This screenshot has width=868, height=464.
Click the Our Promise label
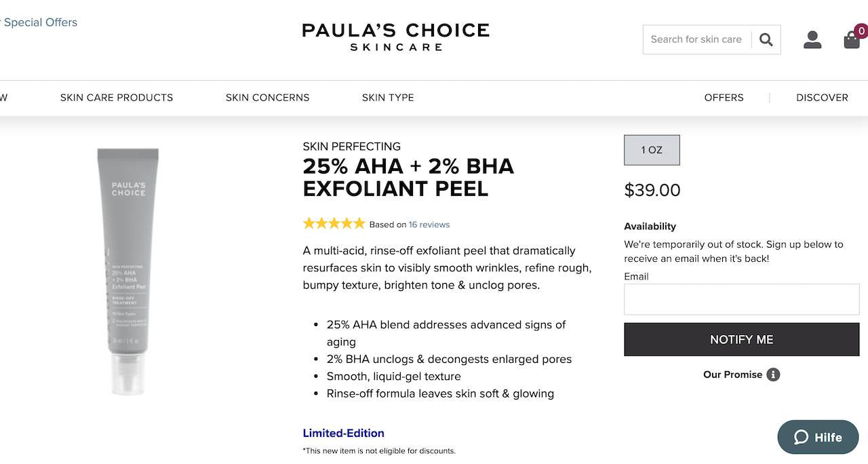pos(732,374)
